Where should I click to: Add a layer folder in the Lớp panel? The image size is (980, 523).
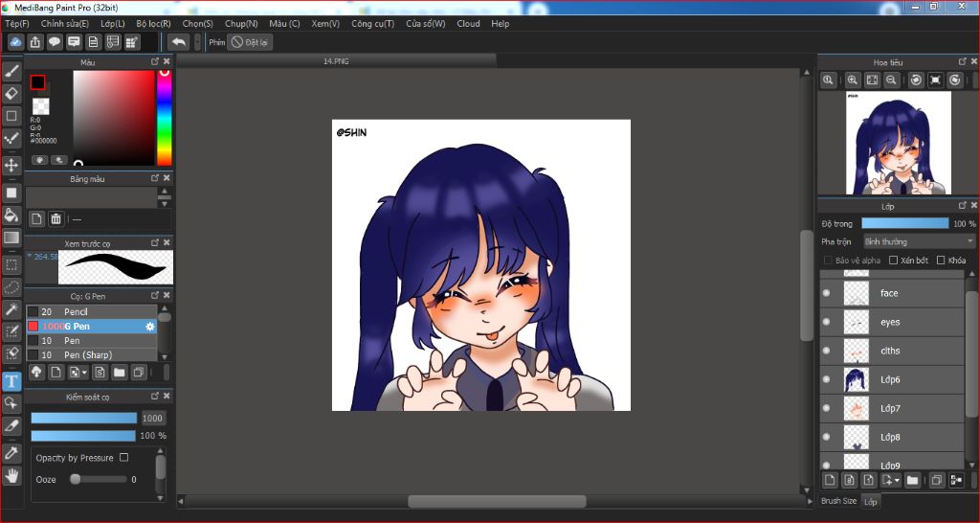[x=912, y=481]
